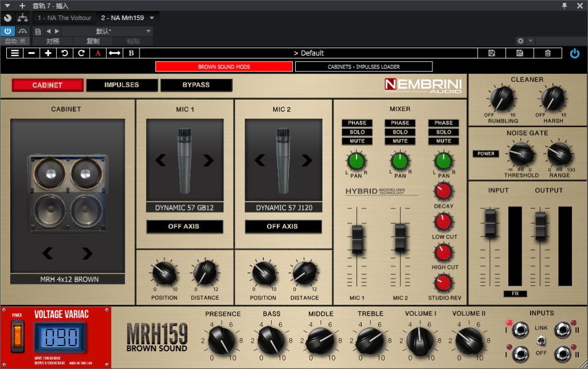
Task: Click the preset file document icon
Action: click(38, 32)
